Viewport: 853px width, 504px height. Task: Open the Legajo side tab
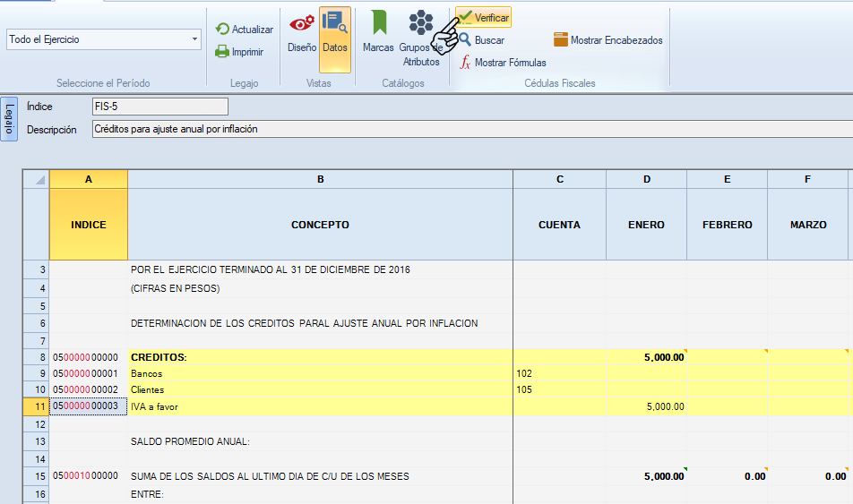click(9, 119)
